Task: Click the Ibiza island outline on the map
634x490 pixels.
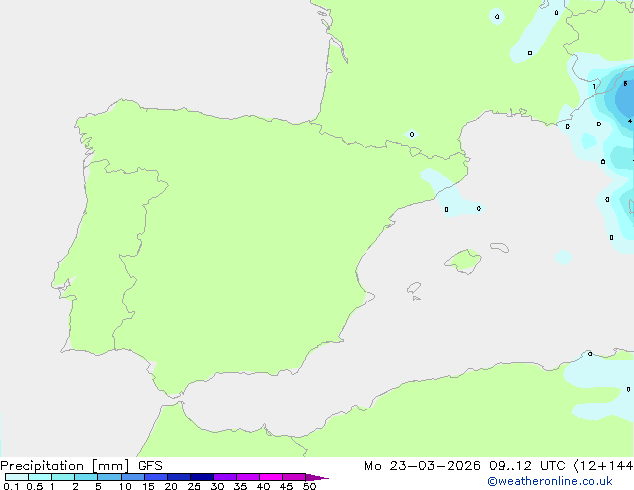Action: [414, 288]
